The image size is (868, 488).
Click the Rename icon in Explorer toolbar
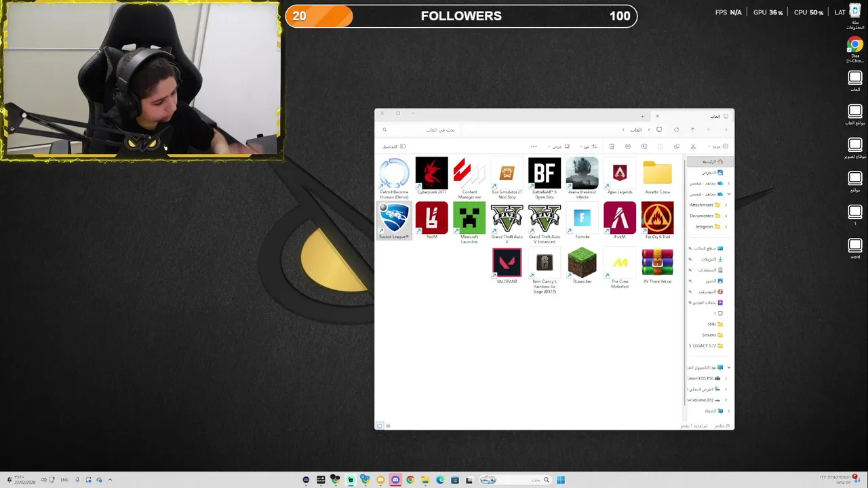pos(644,146)
